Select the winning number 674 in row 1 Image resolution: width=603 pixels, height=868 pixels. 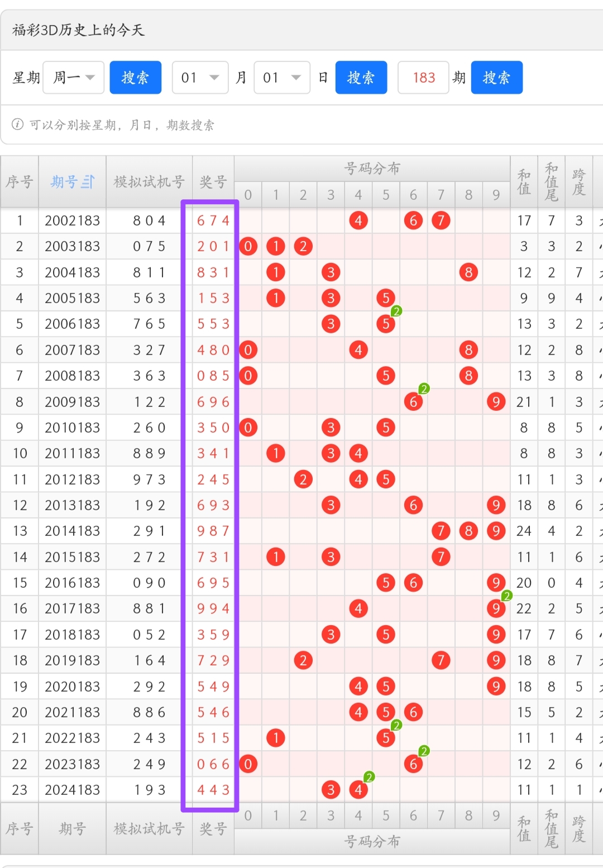coord(213,220)
